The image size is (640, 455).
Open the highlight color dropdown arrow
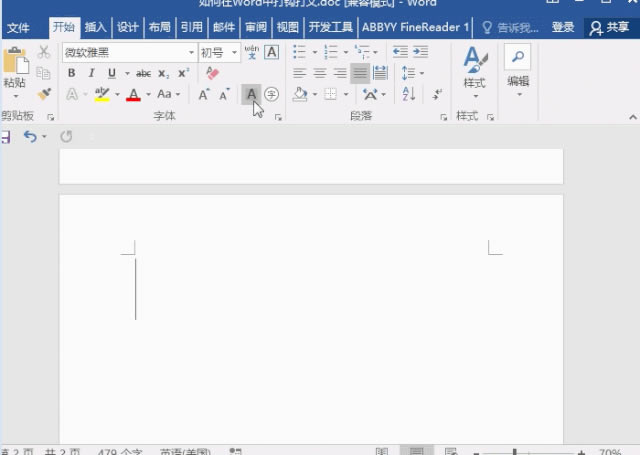117,95
